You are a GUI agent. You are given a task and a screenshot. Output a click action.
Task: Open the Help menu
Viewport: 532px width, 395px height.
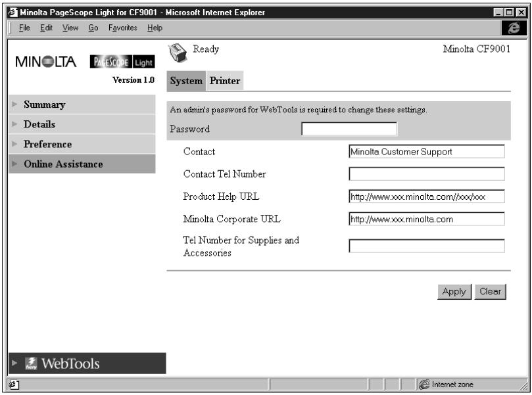click(x=155, y=28)
